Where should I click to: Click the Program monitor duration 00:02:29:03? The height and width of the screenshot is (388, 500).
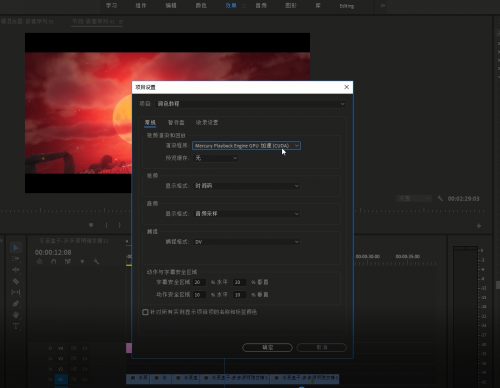463,199
